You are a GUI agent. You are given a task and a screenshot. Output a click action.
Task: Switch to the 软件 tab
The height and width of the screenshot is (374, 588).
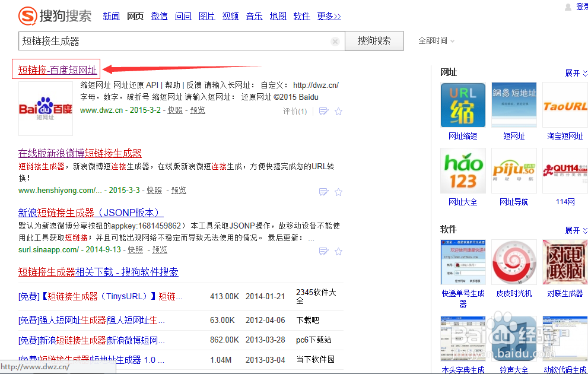point(302,16)
